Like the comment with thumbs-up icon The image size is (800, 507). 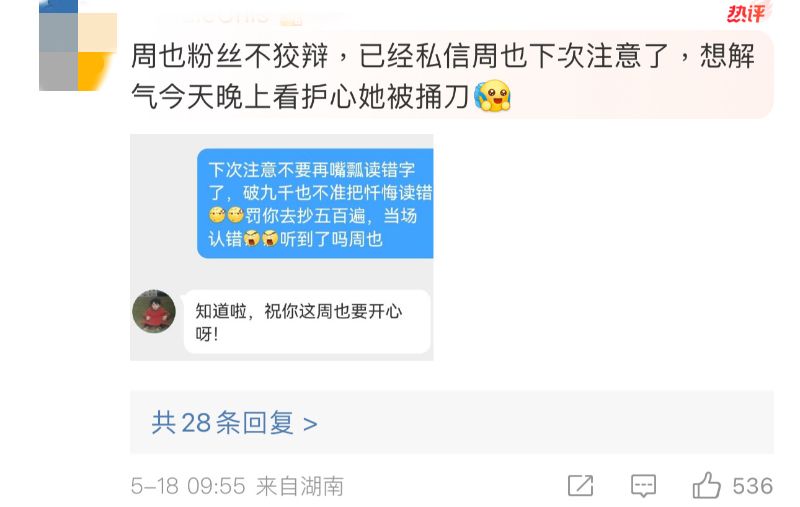707,485
